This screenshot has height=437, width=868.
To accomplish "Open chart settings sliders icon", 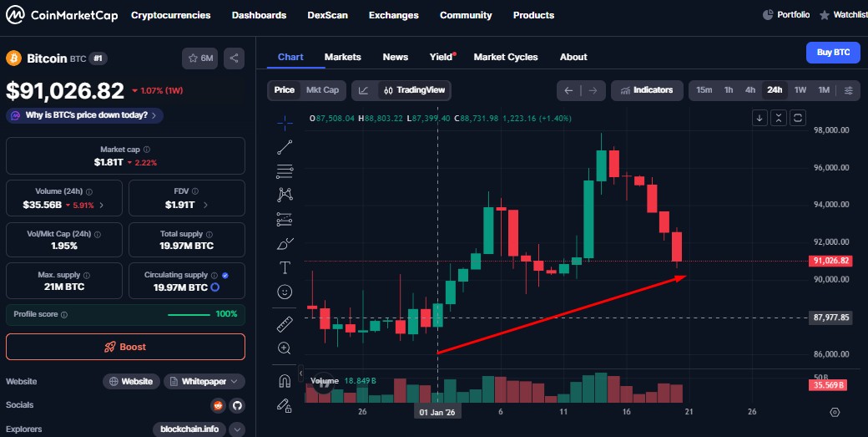I will (849, 90).
